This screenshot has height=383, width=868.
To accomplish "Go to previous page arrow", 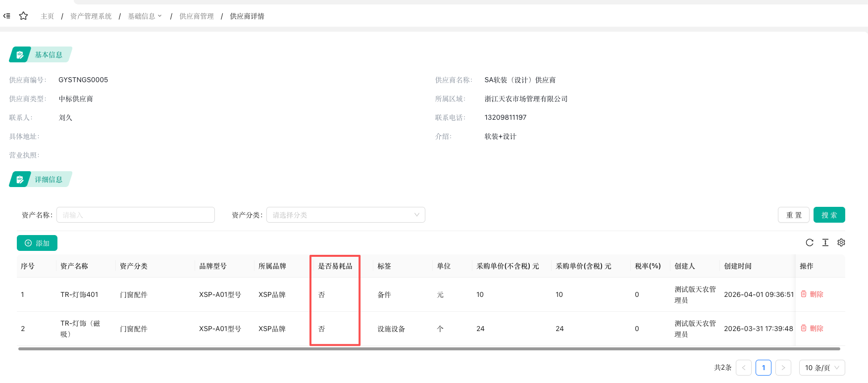I will click(x=744, y=368).
